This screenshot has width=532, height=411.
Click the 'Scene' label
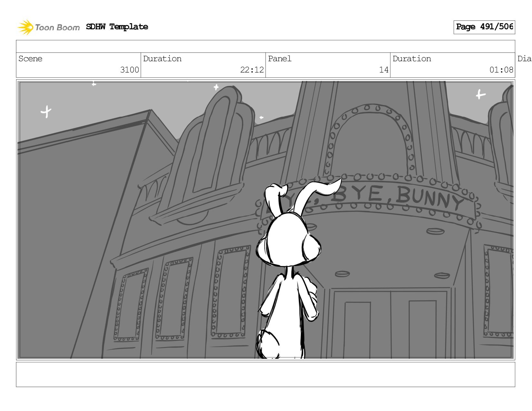point(30,59)
